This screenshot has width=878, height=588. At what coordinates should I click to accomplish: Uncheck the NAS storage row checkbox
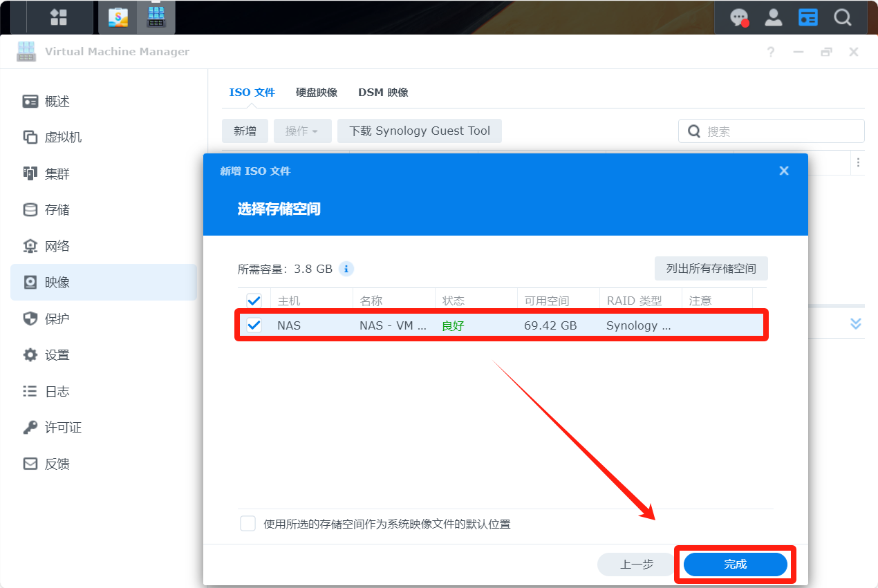254,325
